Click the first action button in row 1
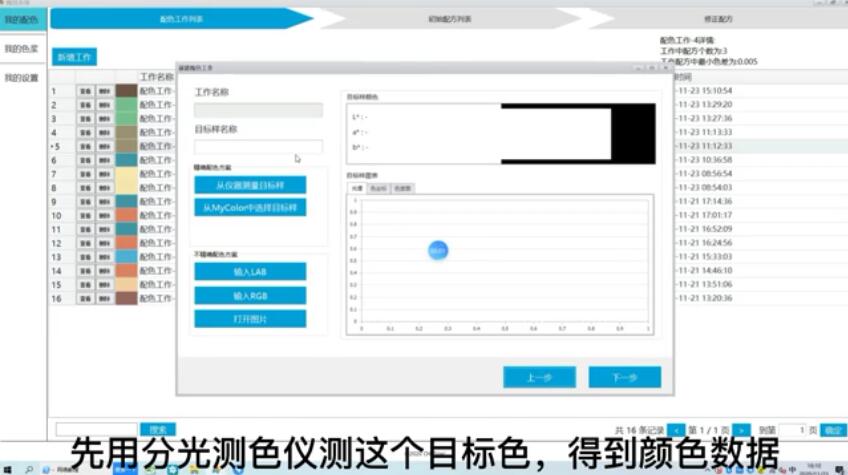848x475 pixels. coord(85,91)
